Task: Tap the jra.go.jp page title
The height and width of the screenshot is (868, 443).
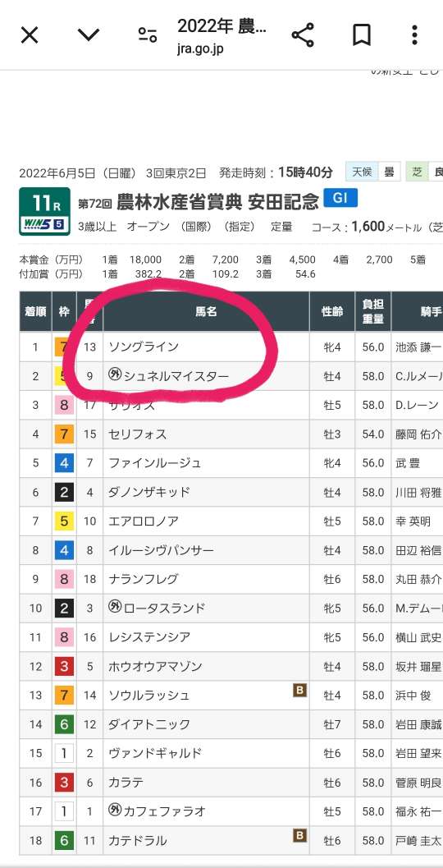Action: pos(221,35)
